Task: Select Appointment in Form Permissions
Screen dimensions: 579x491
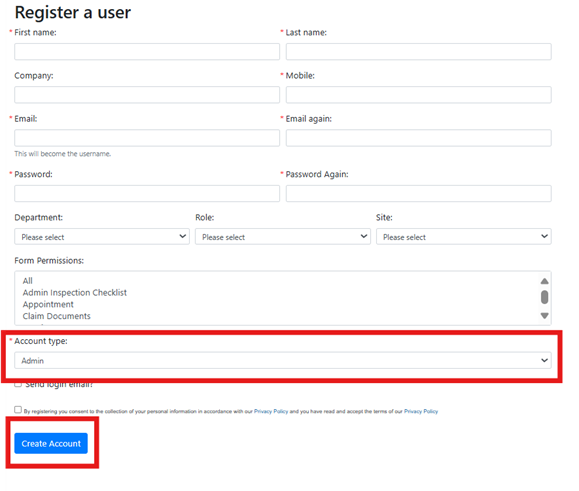Action: pos(48,305)
